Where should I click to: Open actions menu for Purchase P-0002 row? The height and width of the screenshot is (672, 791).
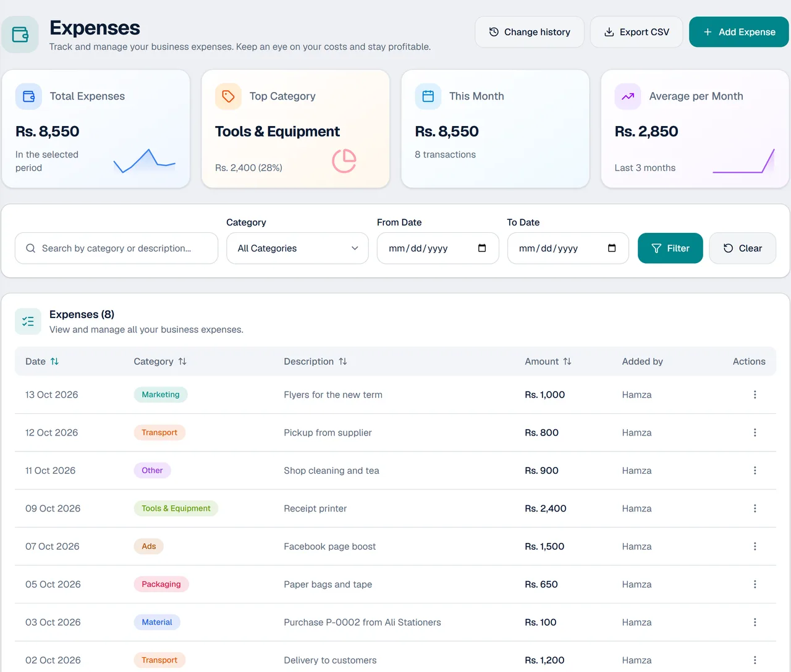point(755,622)
